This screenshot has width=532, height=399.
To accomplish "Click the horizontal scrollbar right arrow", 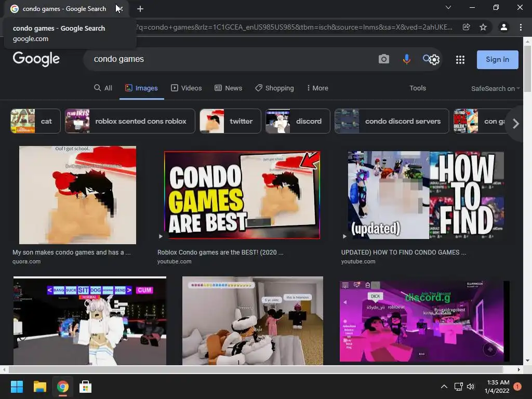I will (x=519, y=369).
